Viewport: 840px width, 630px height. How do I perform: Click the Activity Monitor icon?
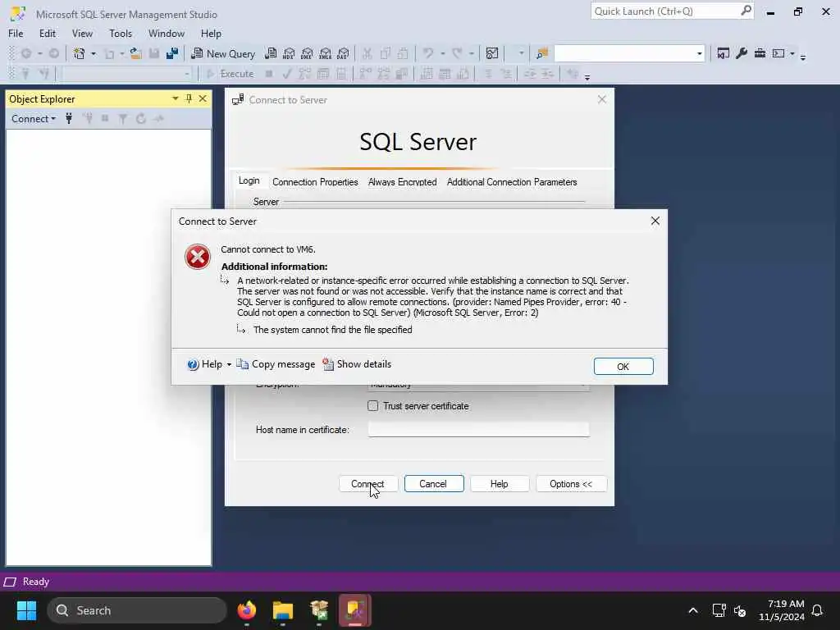492,53
